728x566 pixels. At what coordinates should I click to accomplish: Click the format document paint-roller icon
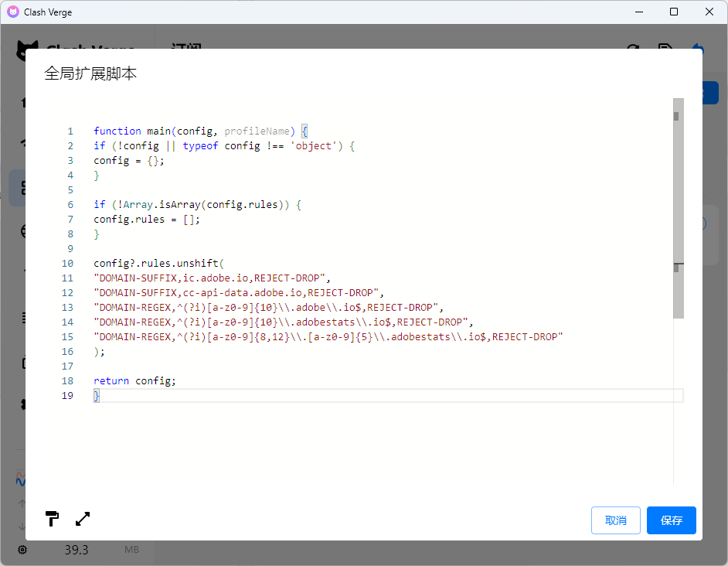[52, 519]
